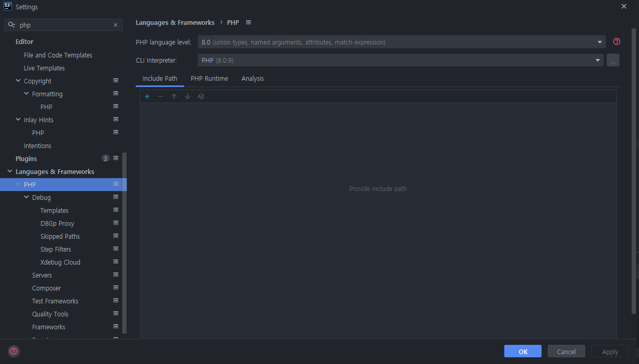Click the OK button
Image resolution: width=639 pixels, height=364 pixels.
tap(523, 351)
